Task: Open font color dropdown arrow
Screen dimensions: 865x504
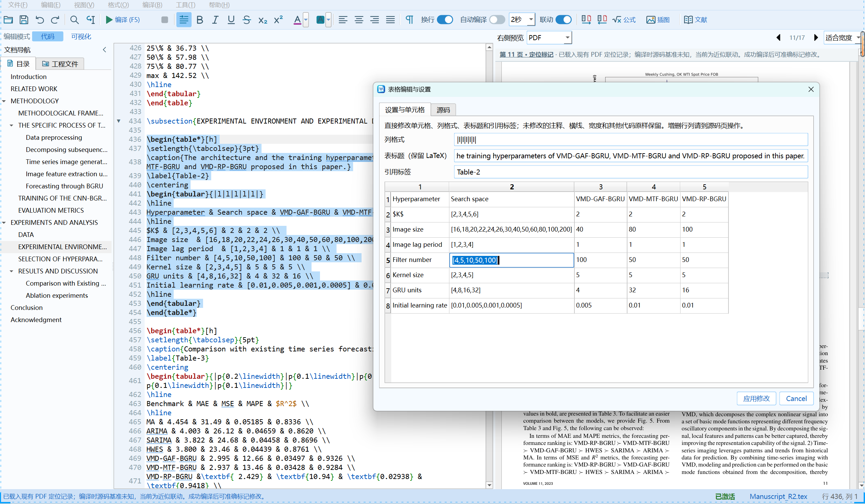Action: (x=306, y=20)
